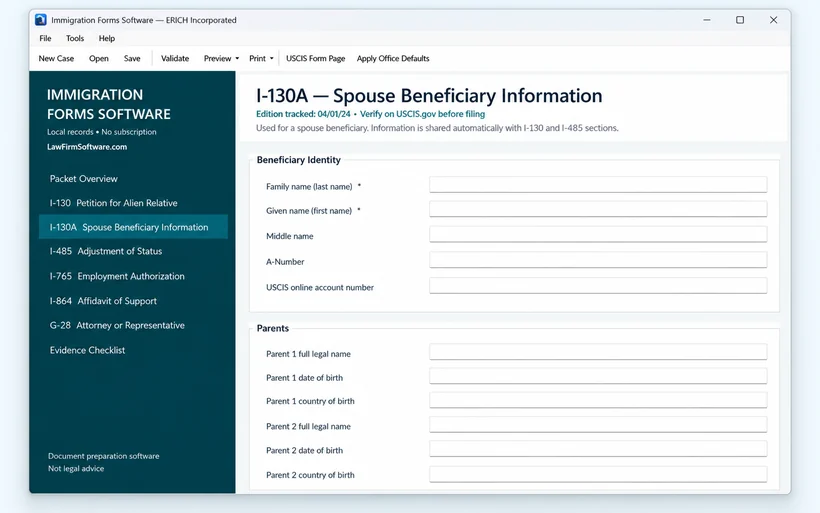Click 'Local records • No subscription' text
The image size is (820, 513).
click(101, 132)
